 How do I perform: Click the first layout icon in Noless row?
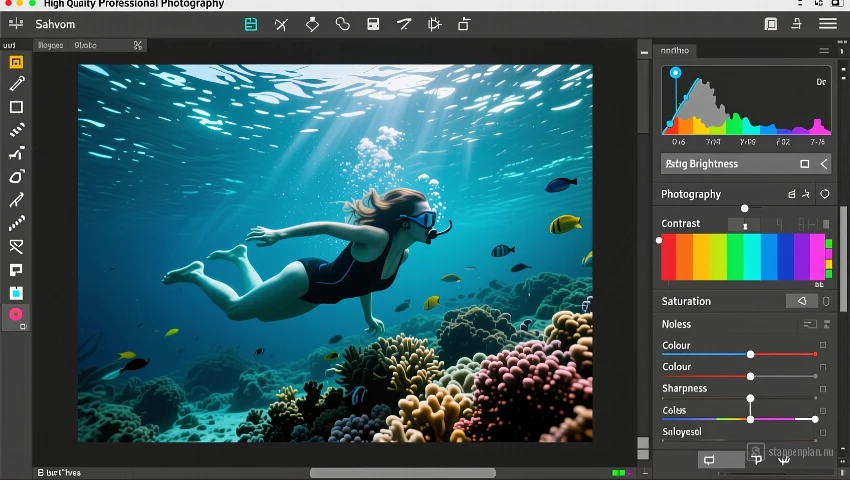click(x=810, y=324)
